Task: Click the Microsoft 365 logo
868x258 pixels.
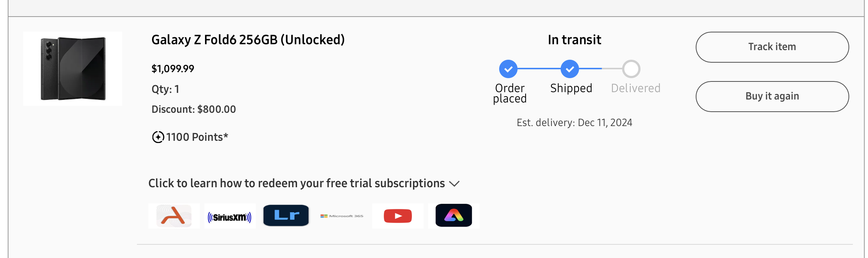Action: pos(342,216)
